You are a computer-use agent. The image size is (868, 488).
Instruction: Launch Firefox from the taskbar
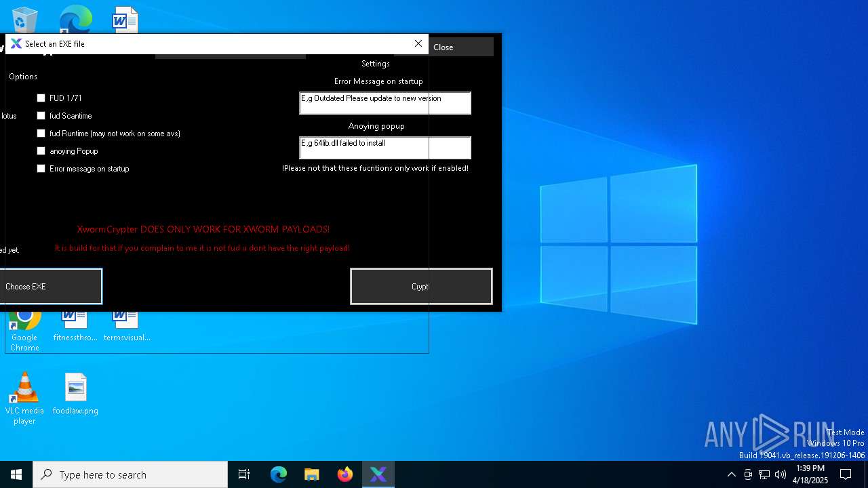pyautogui.click(x=345, y=474)
